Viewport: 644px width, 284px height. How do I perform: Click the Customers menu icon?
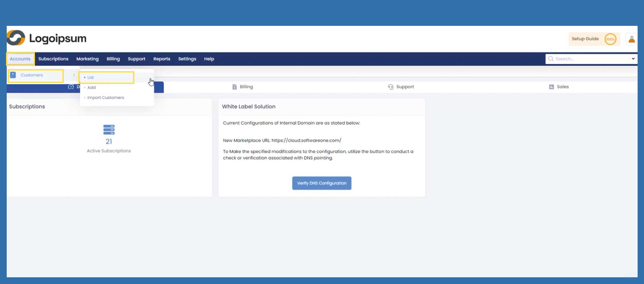(x=13, y=75)
